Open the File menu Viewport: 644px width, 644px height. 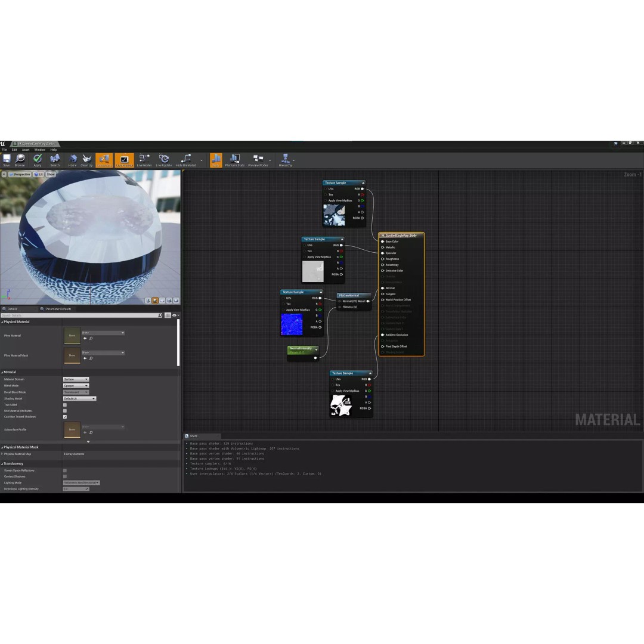[x=5, y=150]
